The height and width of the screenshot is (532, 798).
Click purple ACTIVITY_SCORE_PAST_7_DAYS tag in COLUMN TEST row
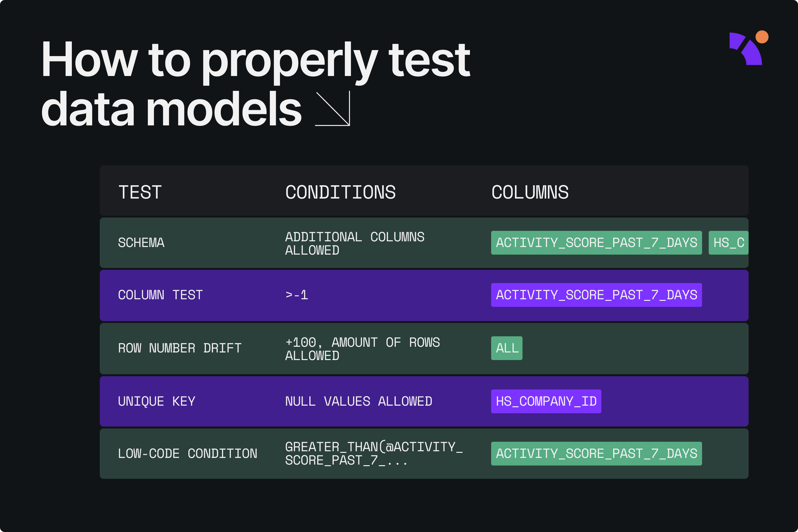click(597, 295)
